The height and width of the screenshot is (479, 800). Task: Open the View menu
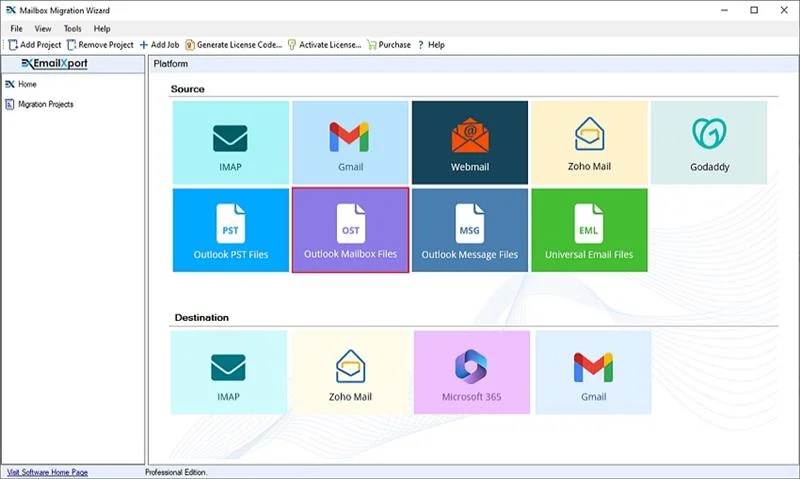(x=43, y=29)
